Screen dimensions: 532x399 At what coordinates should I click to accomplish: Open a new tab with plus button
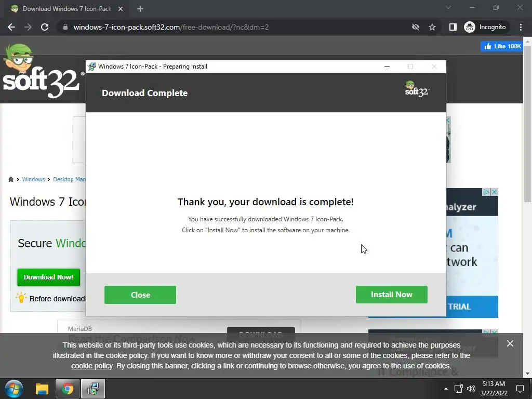pyautogui.click(x=140, y=9)
